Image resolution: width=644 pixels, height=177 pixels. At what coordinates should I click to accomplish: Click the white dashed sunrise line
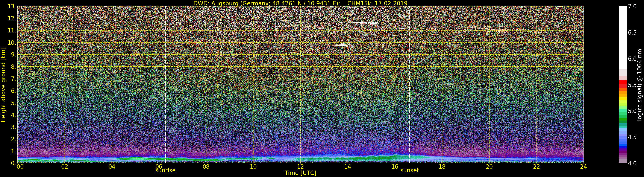click(x=166, y=85)
